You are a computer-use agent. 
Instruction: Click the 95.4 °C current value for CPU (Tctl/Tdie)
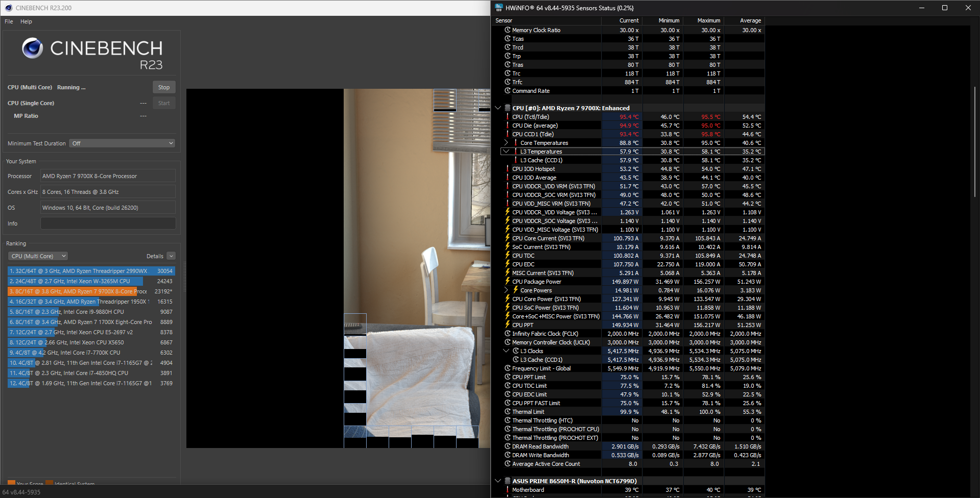629,117
